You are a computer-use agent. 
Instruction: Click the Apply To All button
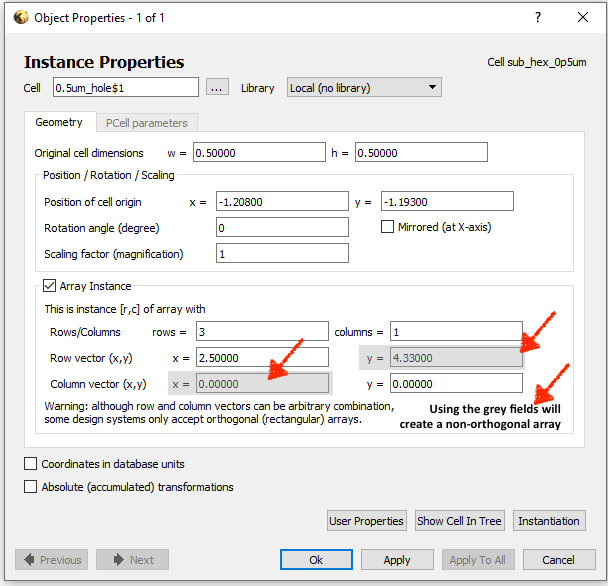(478, 560)
